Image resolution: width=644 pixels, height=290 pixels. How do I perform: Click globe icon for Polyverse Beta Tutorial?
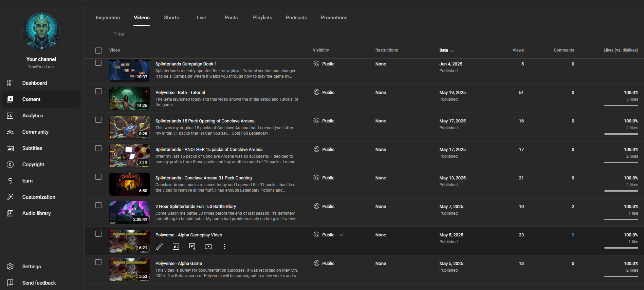click(316, 92)
